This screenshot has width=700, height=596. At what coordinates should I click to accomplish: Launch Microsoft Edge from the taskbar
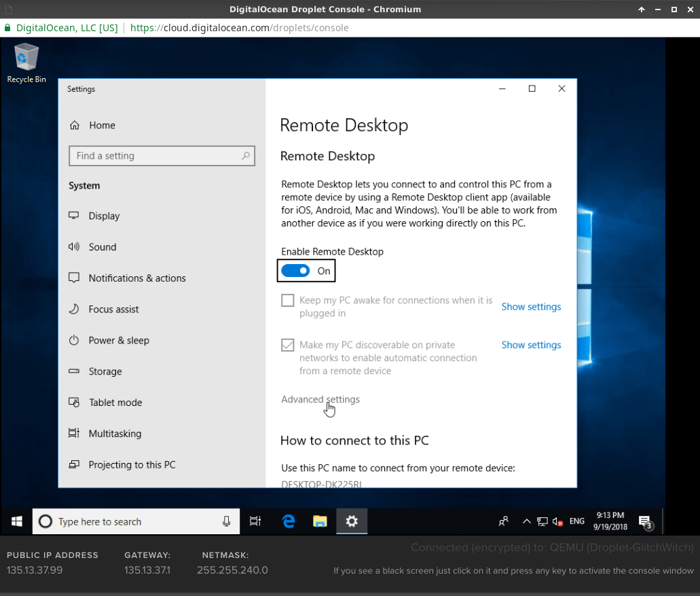[288, 521]
